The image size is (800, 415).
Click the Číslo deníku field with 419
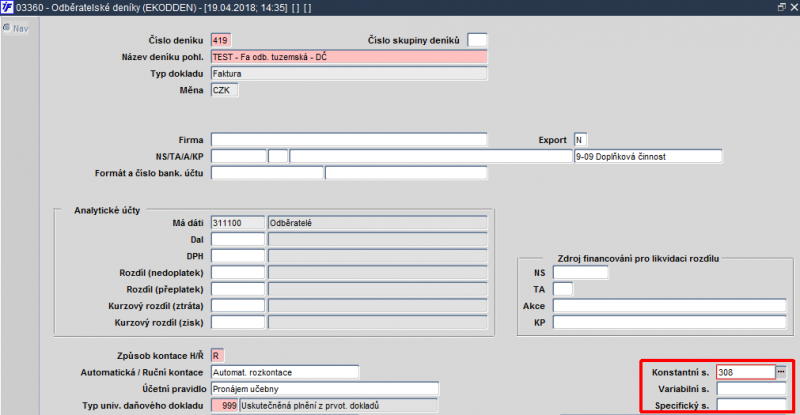point(220,40)
